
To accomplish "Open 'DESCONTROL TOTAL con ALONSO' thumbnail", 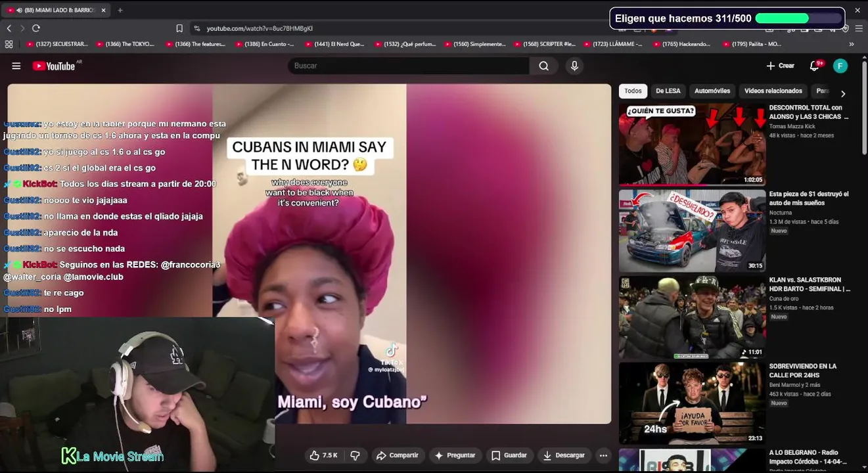I will tap(692, 145).
